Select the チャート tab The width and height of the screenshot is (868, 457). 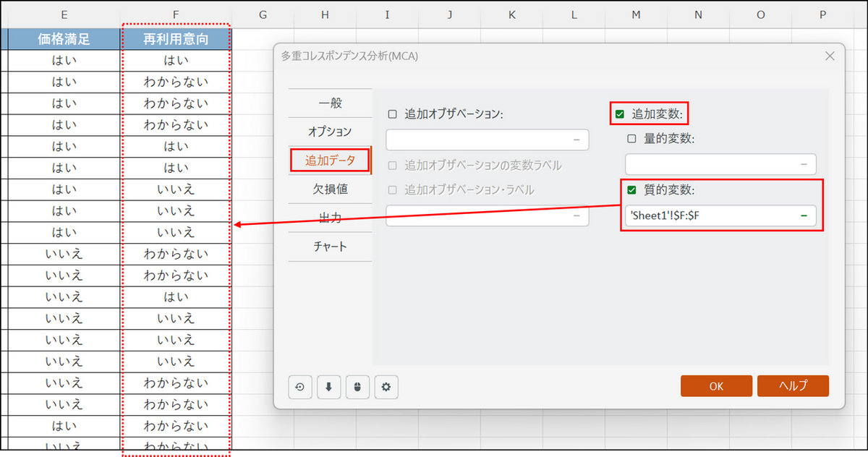click(x=330, y=247)
